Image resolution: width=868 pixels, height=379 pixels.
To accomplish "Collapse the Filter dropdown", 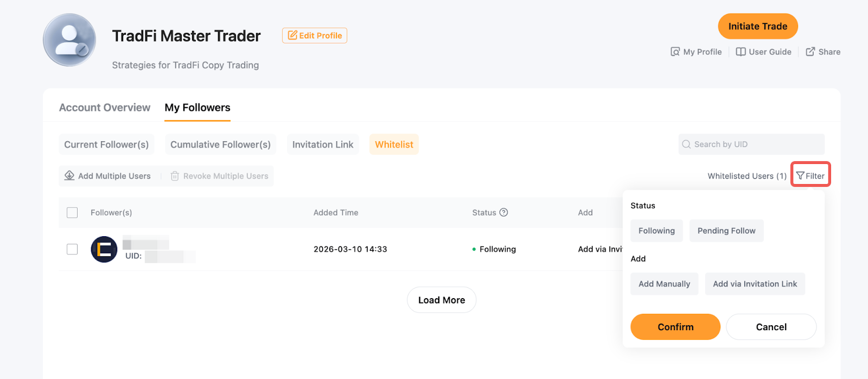I will (810, 175).
